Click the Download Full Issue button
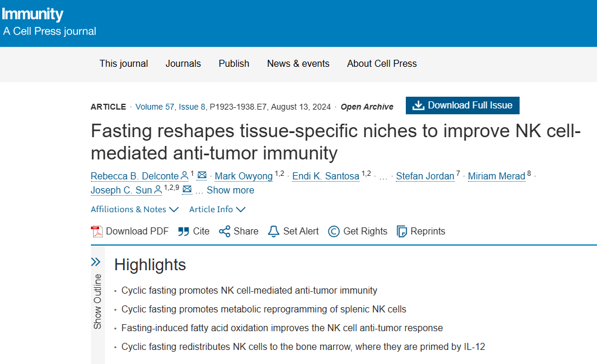The height and width of the screenshot is (364, 597). [463, 106]
